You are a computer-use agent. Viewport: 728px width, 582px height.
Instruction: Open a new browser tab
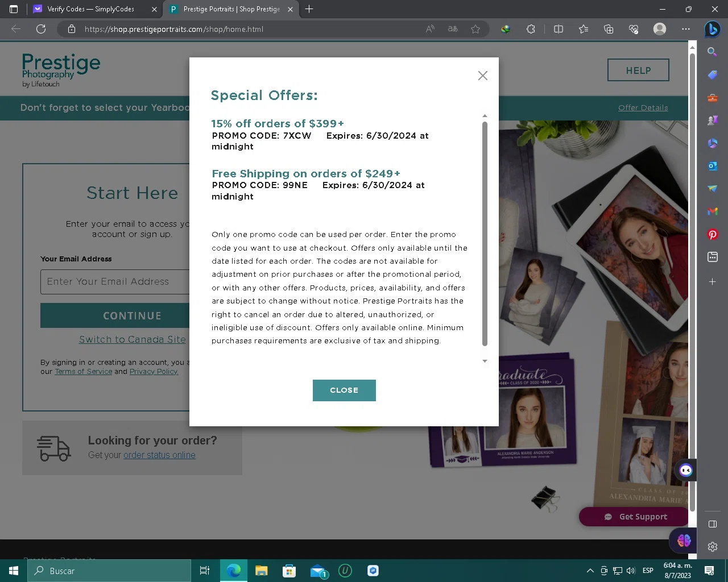(x=309, y=9)
